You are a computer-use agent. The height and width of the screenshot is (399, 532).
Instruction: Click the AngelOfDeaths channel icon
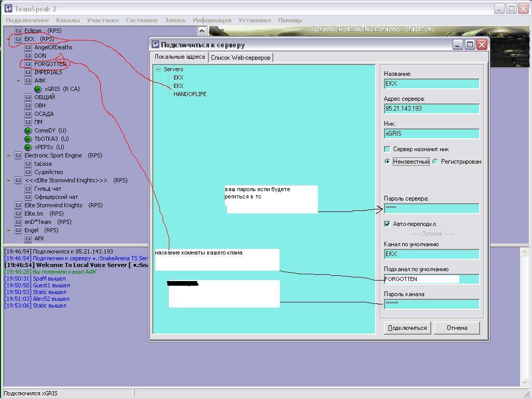(28, 47)
